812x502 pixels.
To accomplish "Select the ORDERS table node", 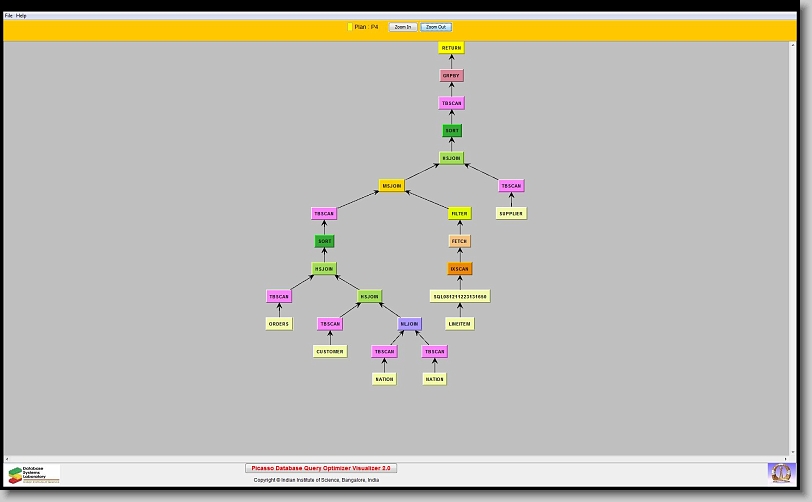I will click(x=279, y=324).
